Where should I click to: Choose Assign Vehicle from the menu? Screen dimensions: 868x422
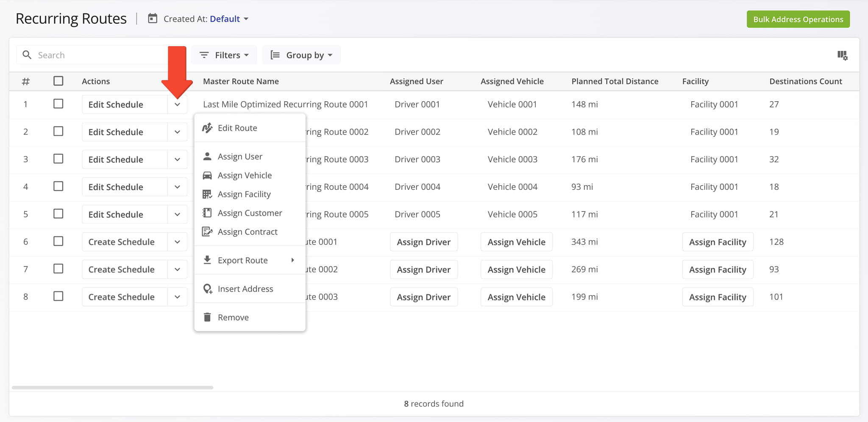click(250, 175)
